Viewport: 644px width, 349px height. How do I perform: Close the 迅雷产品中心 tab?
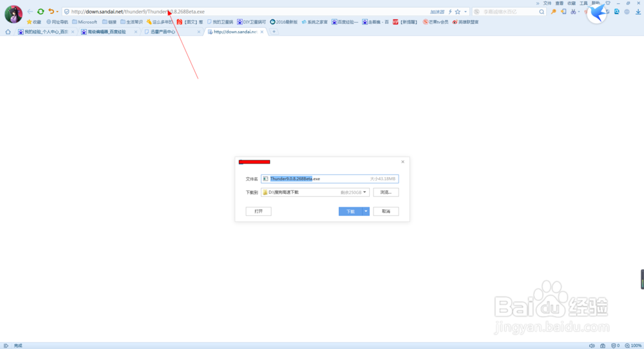pyautogui.click(x=199, y=32)
